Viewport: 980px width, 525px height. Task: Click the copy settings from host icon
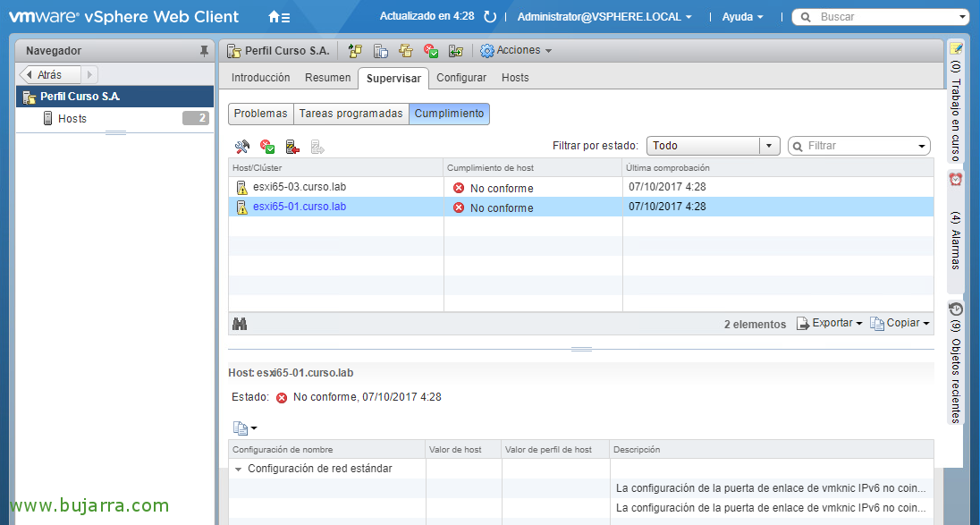381,51
